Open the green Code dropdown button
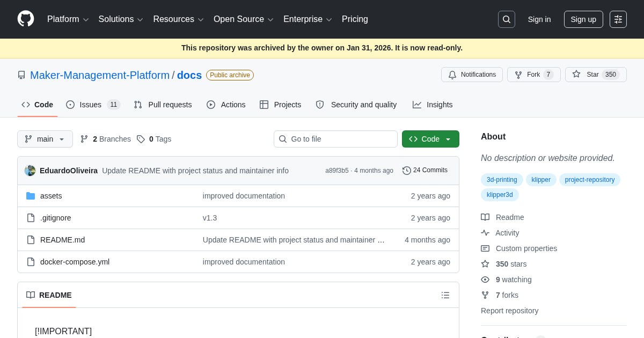Screen dimensions: 644x338 pyautogui.click(x=430, y=139)
